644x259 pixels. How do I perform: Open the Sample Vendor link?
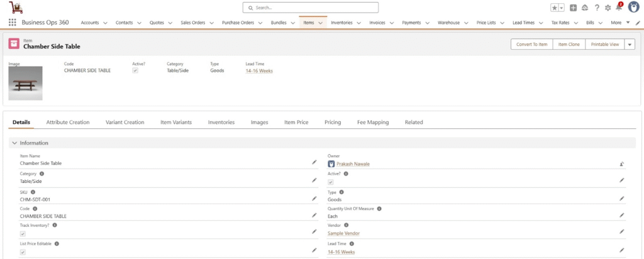pos(343,233)
